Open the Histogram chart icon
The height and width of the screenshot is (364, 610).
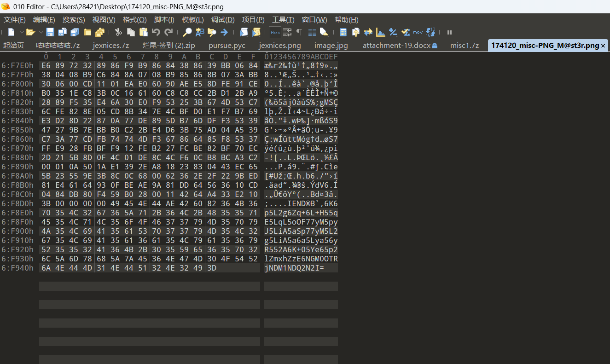380,32
